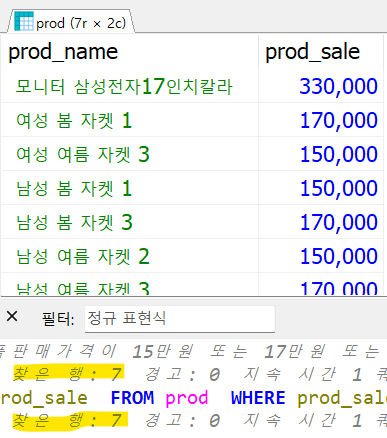Select 150,000 in the 남성 여름 자켓 2 row
The image size is (387, 438).
[x=321, y=256]
